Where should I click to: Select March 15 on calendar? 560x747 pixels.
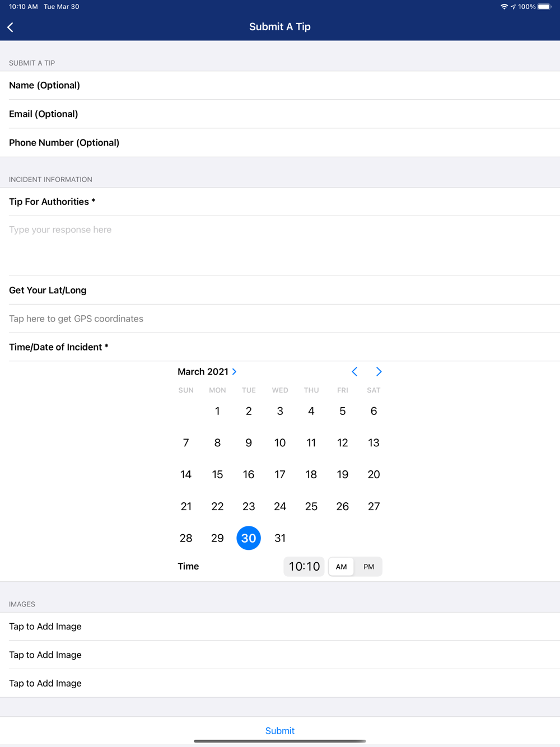click(217, 474)
